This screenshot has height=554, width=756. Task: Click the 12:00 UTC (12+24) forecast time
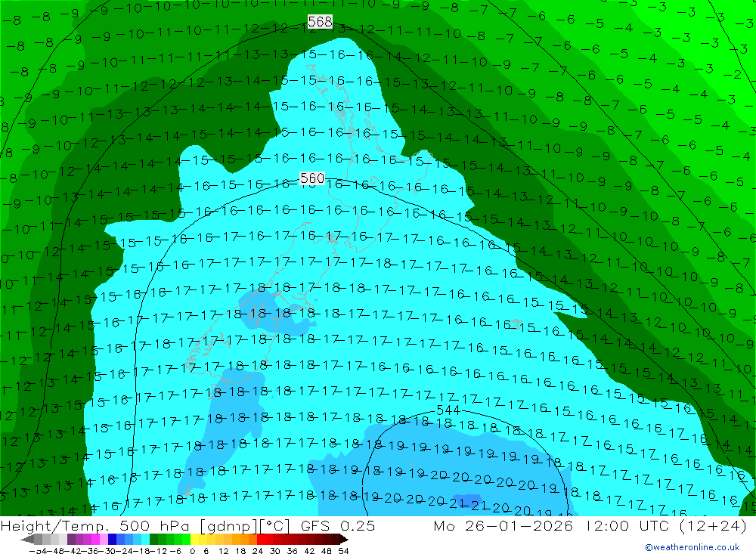point(666,525)
